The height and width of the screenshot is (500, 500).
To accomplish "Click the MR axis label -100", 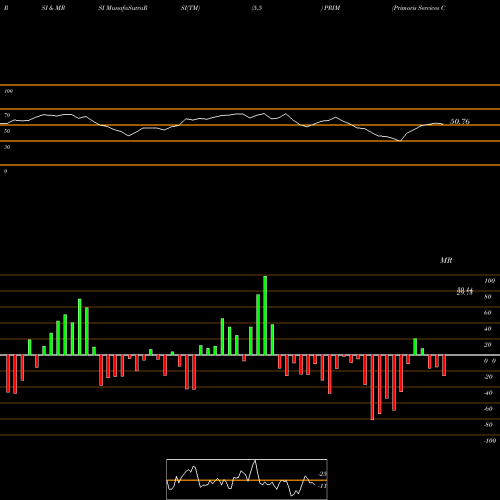I will pos(490,441).
